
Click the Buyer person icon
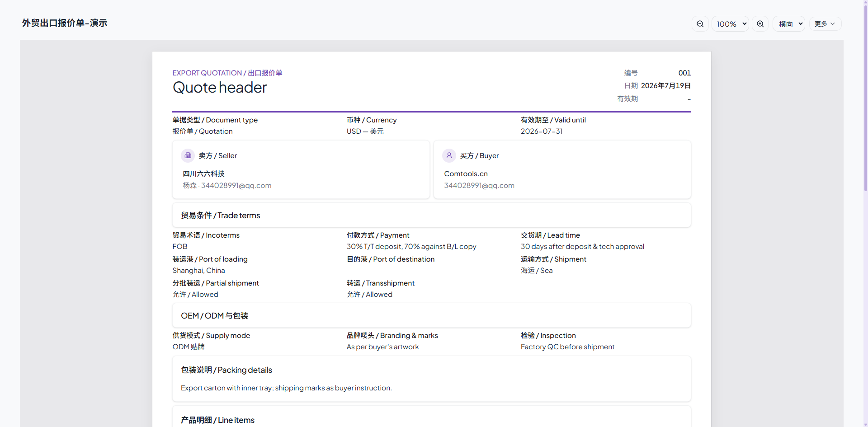[449, 155]
